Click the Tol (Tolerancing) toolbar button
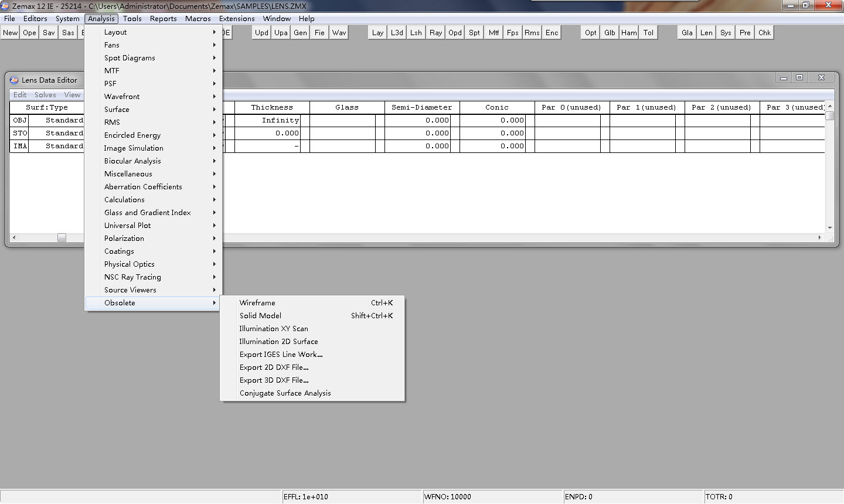Viewport: 844px width, 504px height. (649, 33)
